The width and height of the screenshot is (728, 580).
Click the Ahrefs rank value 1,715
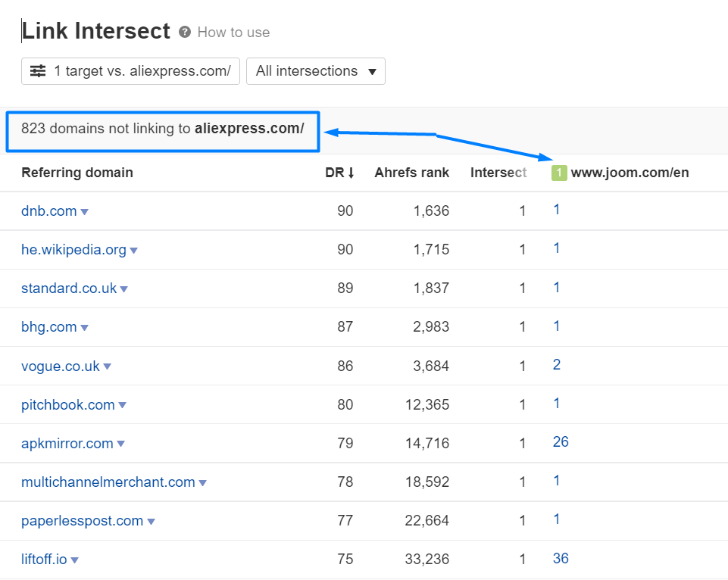coord(431,250)
